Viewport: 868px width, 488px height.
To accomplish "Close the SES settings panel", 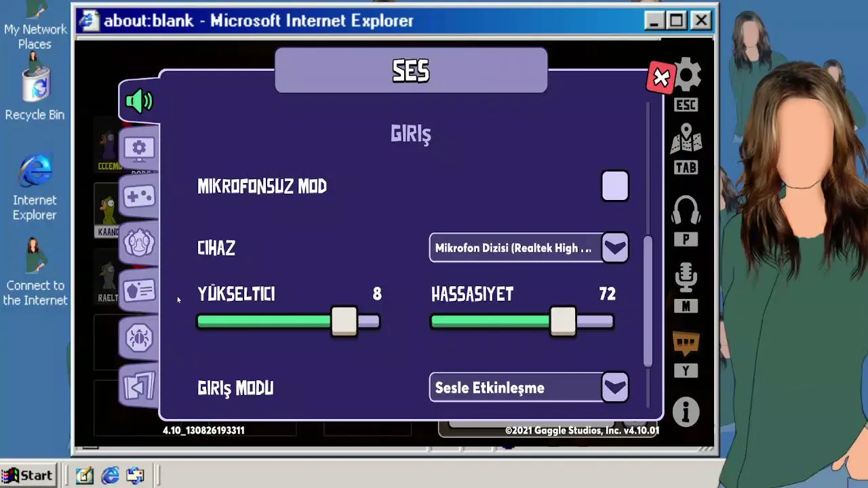I will click(660, 78).
